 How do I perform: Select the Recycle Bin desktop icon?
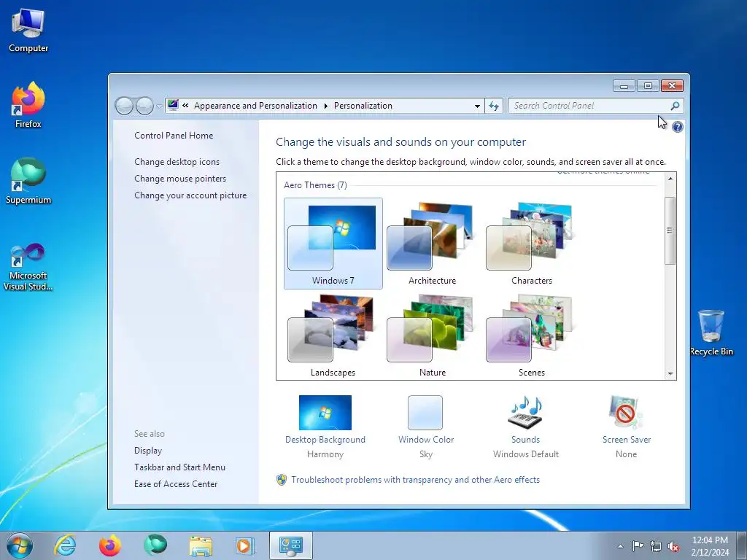point(711,332)
